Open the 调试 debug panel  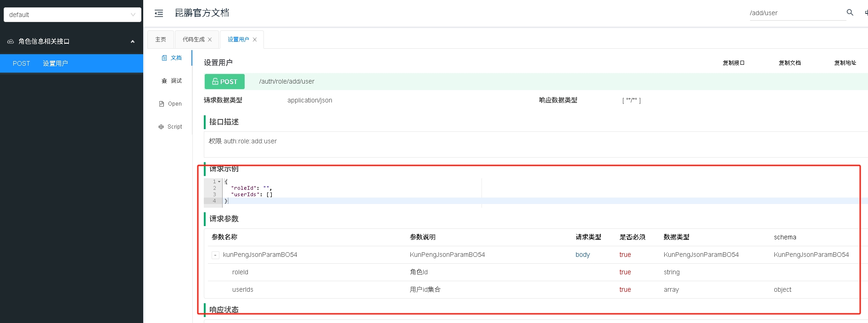tap(172, 81)
